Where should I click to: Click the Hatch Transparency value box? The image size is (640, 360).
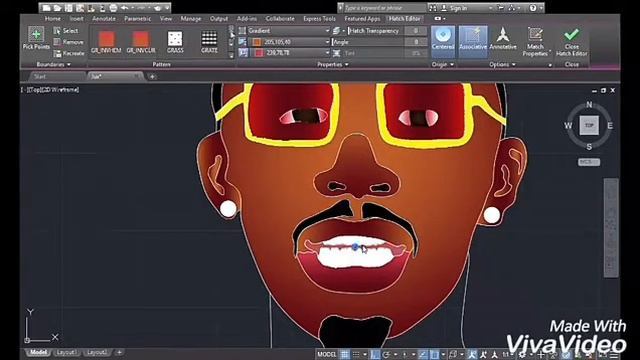click(416, 31)
